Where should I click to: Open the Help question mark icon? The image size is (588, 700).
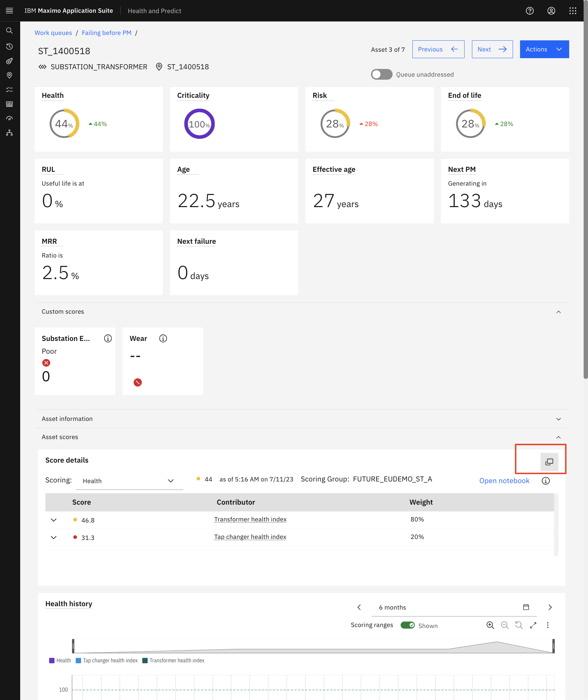[530, 11]
